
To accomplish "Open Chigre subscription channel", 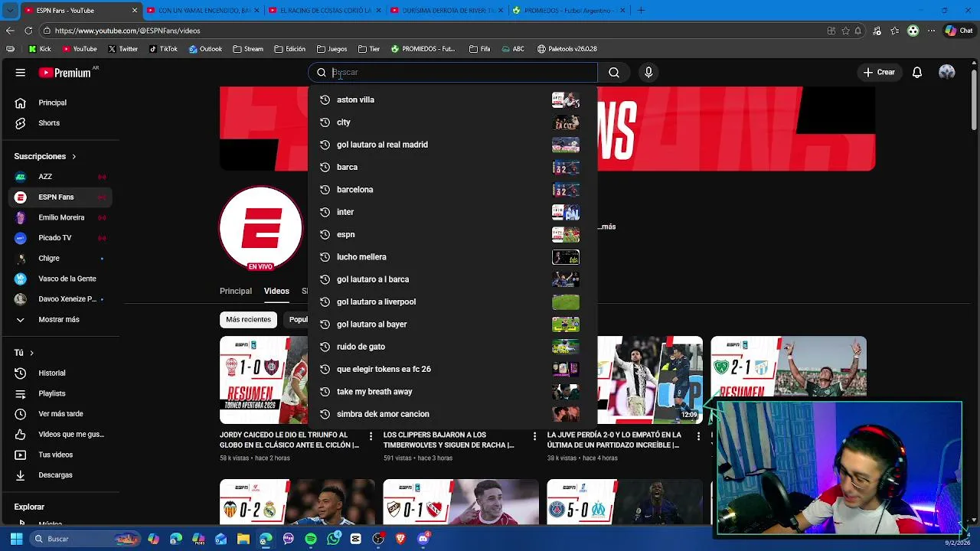I will coord(60,259).
